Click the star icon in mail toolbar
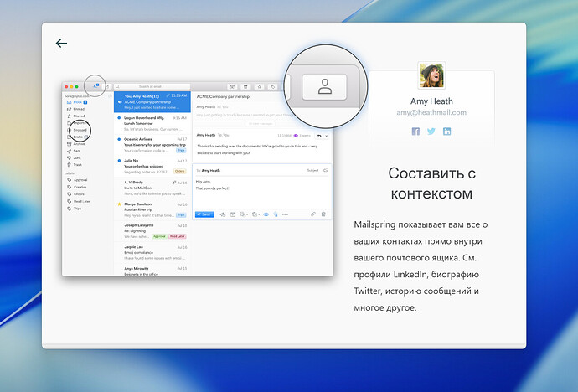The image size is (578, 392). point(260,87)
